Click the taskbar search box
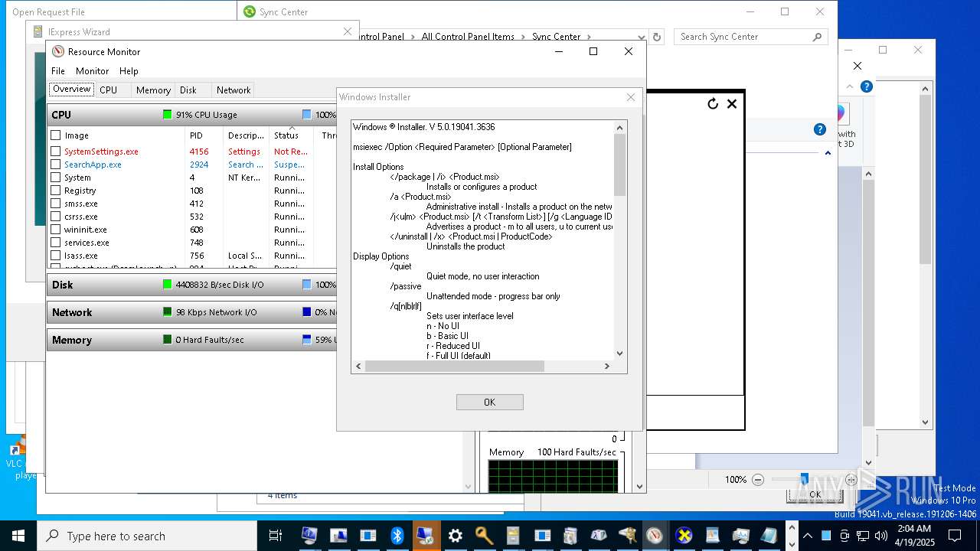Screen dimensions: 980x551 click(x=147, y=536)
